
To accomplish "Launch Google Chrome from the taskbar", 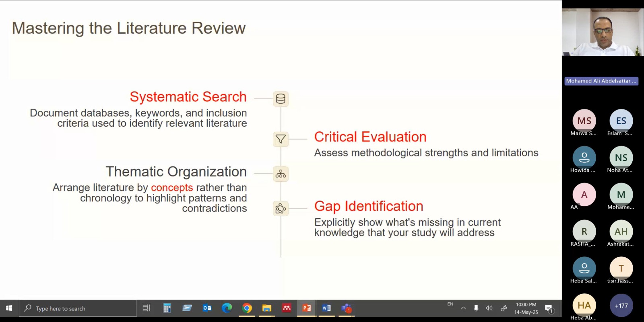I will click(247, 308).
